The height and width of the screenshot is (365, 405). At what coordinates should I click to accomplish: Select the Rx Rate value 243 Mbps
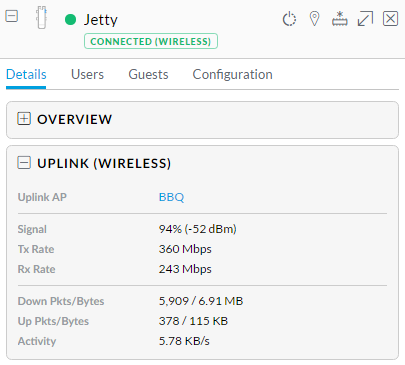185,269
